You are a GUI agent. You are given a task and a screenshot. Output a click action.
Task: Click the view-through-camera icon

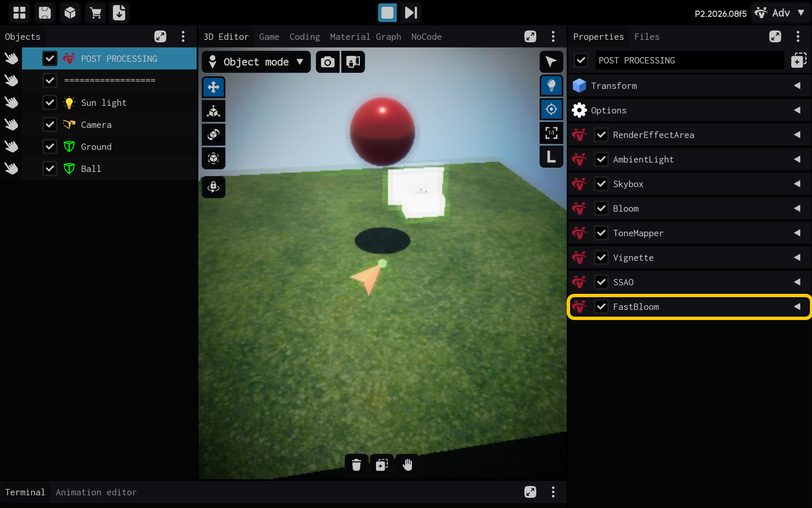(353, 62)
